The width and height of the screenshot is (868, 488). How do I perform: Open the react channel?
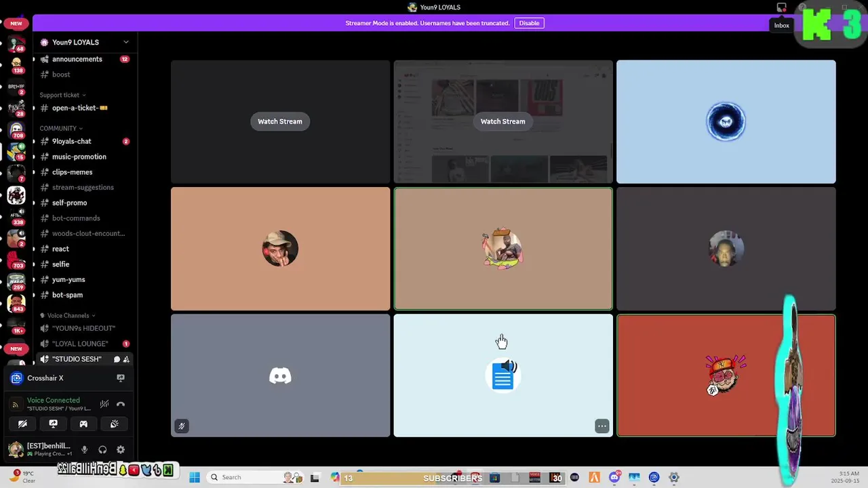click(84, 249)
